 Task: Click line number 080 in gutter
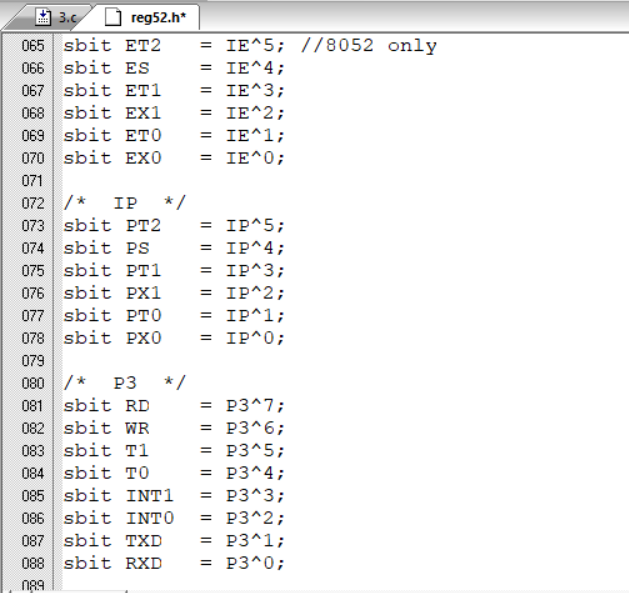pyautogui.click(x=33, y=383)
